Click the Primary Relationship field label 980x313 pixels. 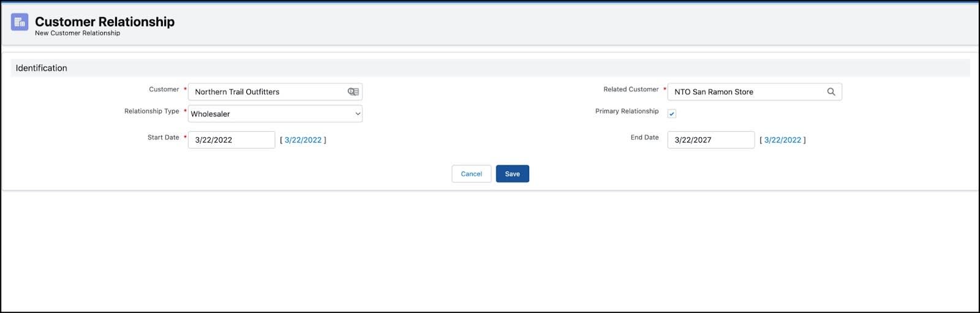627,111
